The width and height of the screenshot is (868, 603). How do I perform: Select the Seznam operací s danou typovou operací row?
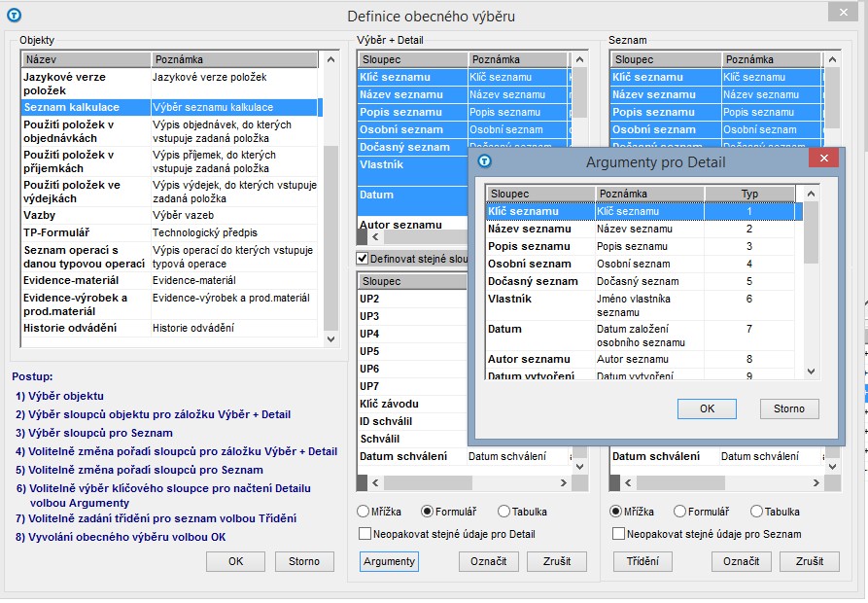click(170, 257)
